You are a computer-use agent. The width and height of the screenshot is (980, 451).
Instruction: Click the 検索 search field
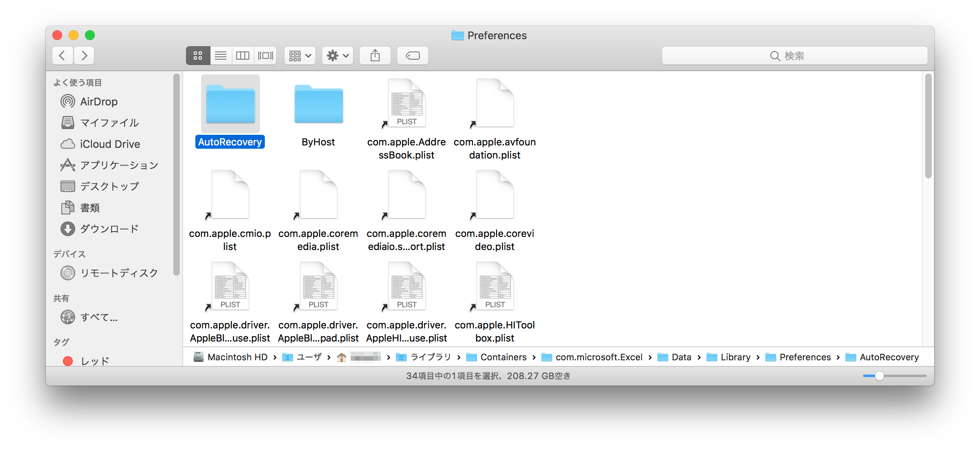click(x=794, y=56)
